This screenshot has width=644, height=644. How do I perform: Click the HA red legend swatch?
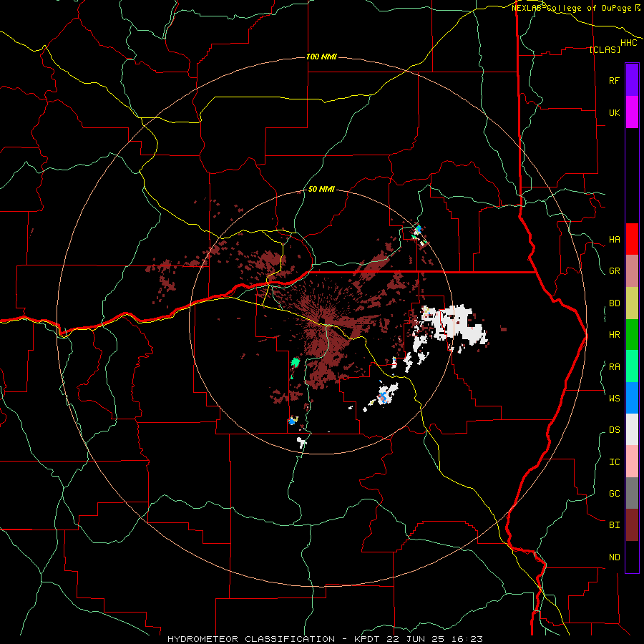(632, 239)
